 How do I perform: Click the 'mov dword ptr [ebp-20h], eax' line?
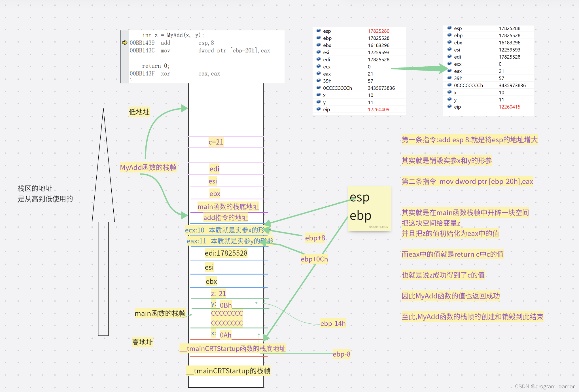tap(200, 50)
